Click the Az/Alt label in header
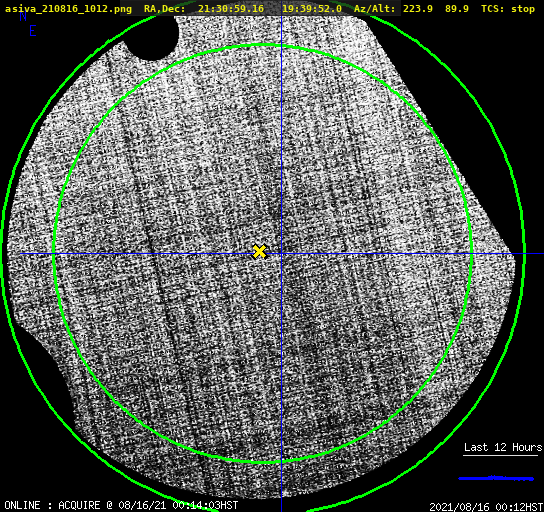The height and width of the screenshot is (512, 544). coord(375,9)
